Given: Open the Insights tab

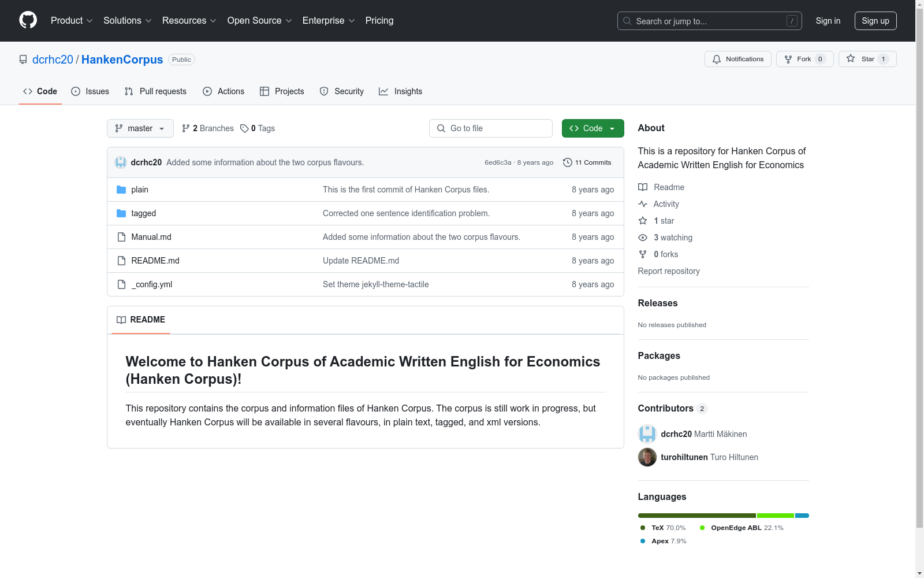Looking at the screenshot, I should pyautogui.click(x=401, y=91).
